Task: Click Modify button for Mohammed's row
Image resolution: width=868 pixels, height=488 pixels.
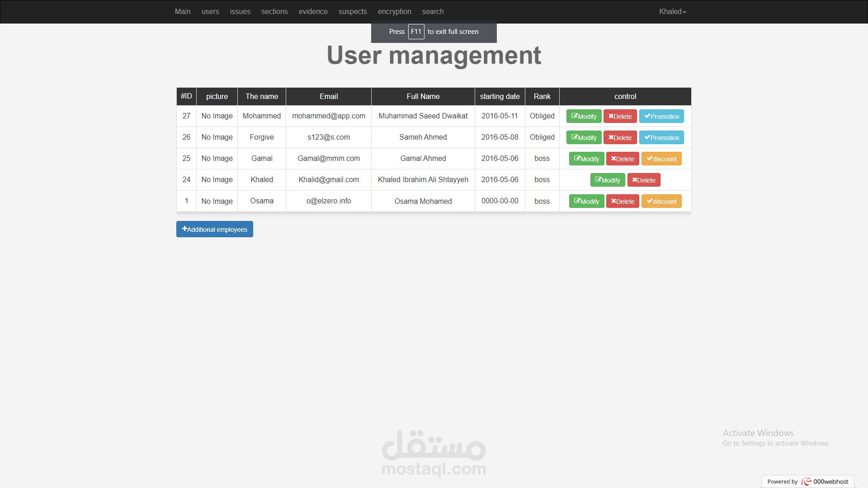Action: (x=584, y=116)
